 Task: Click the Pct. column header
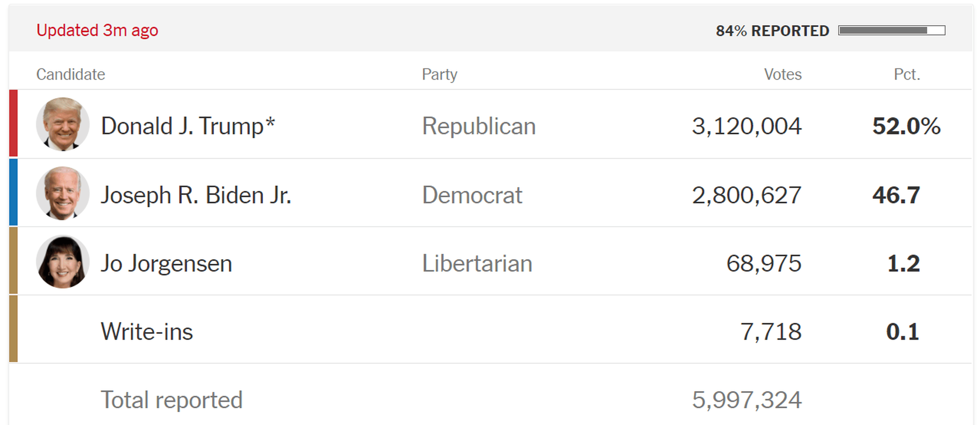click(907, 74)
